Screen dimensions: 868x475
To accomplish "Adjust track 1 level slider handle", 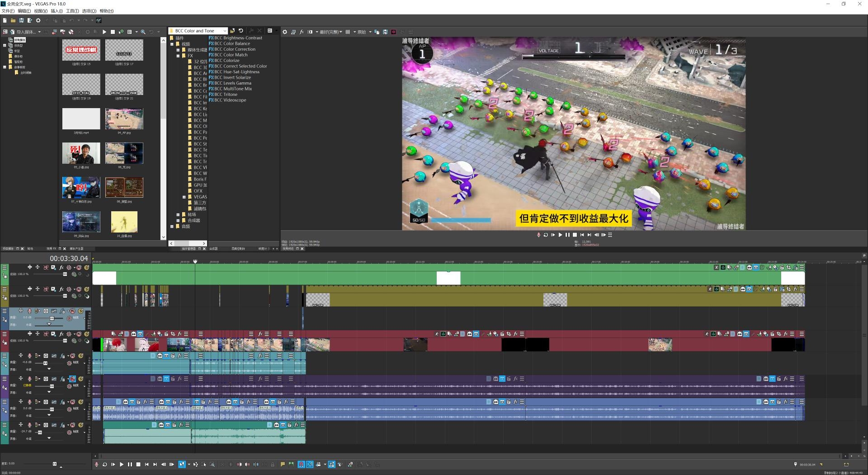I will (x=65, y=274).
